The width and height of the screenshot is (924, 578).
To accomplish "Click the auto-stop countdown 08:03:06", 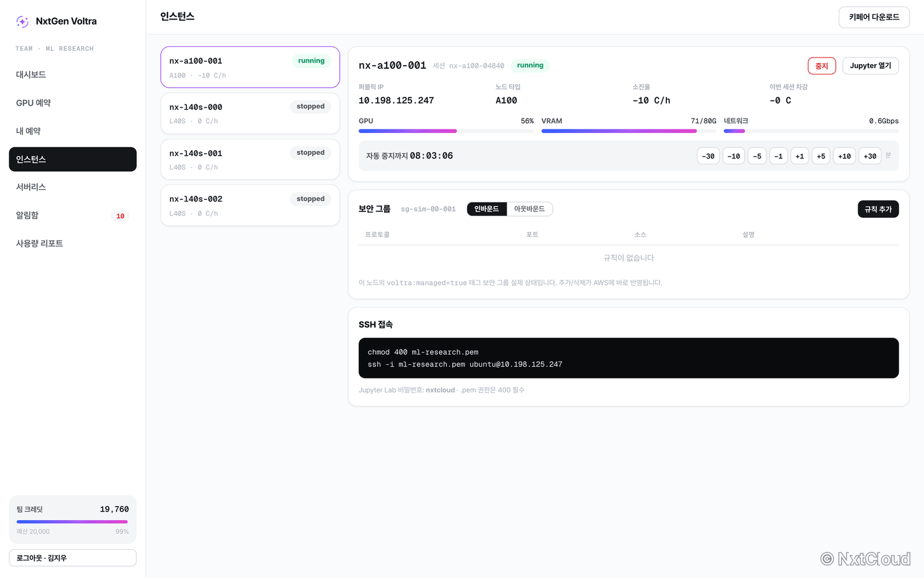I will click(x=431, y=156).
